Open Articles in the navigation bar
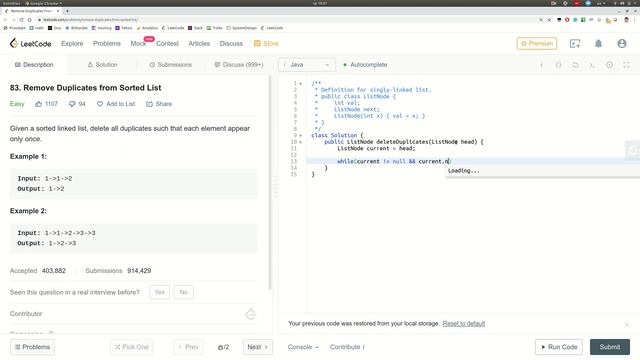The width and height of the screenshot is (640, 360). [199, 43]
